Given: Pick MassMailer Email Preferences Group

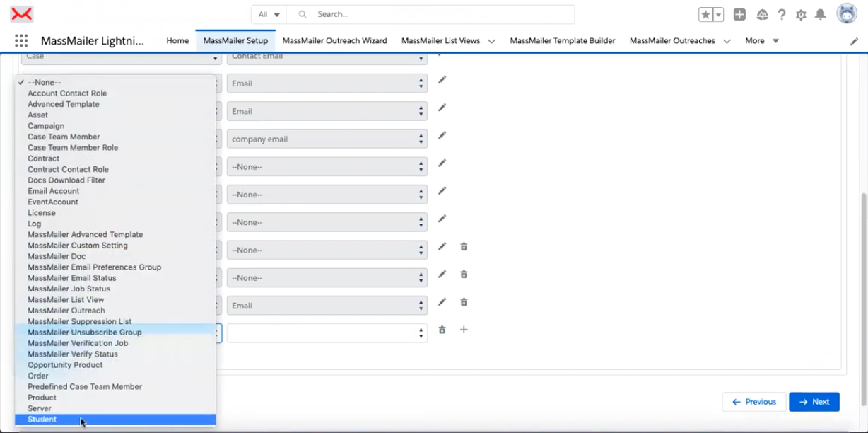Looking at the screenshot, I should coord(115,267).
